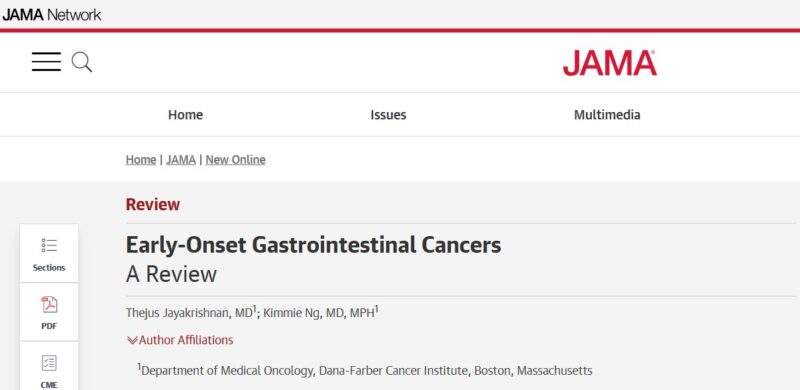Go to the Home navigation tab
Viewport: 800px width, 390px height.
(x=185, y=115)
